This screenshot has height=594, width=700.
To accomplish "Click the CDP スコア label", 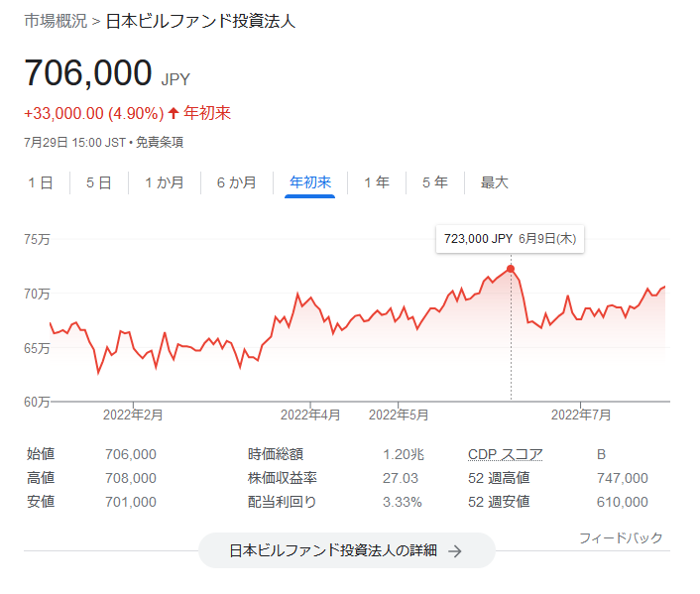I will tap(506, 454).
